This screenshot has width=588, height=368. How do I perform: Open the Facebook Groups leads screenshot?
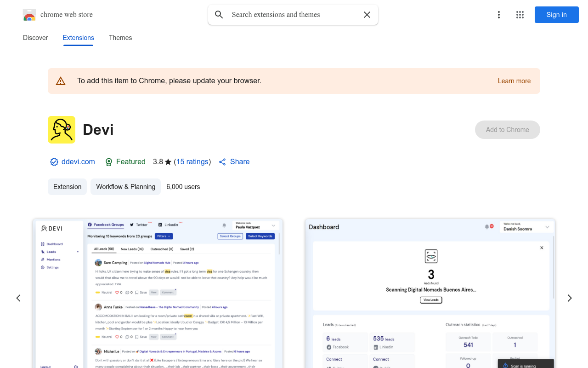158,293
